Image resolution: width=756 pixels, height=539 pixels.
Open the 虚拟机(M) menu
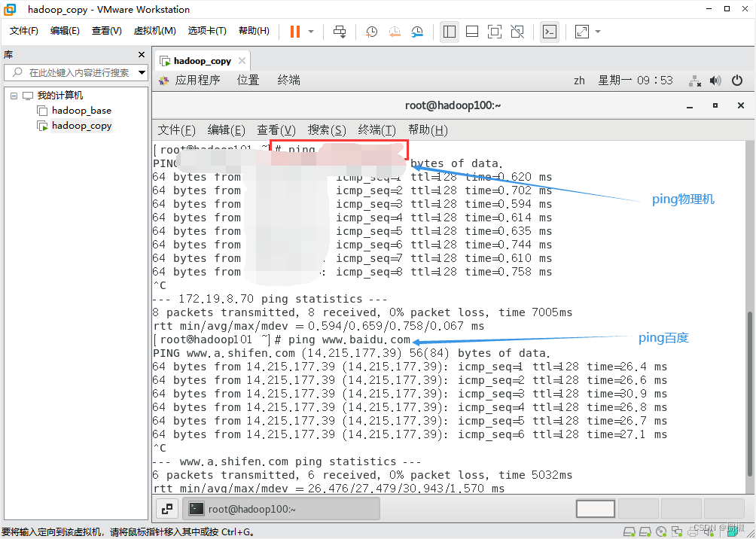click(x=155, y=31)
